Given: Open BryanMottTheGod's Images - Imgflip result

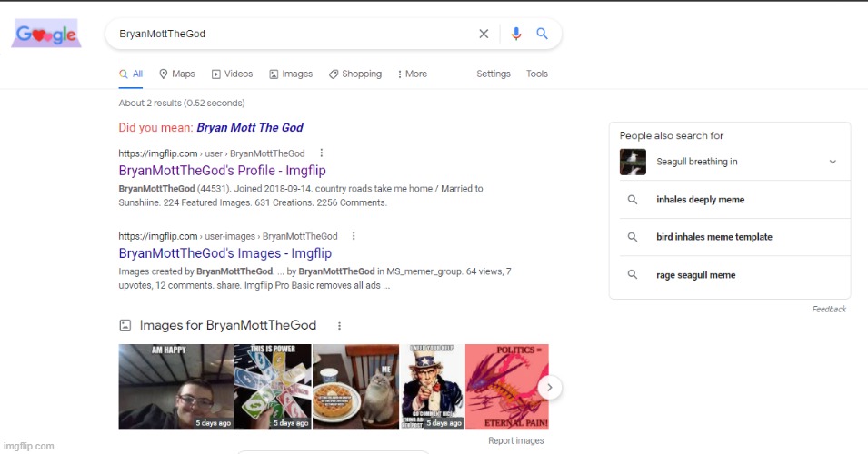Looking at the screenshot, I should (x=224, y=253).
